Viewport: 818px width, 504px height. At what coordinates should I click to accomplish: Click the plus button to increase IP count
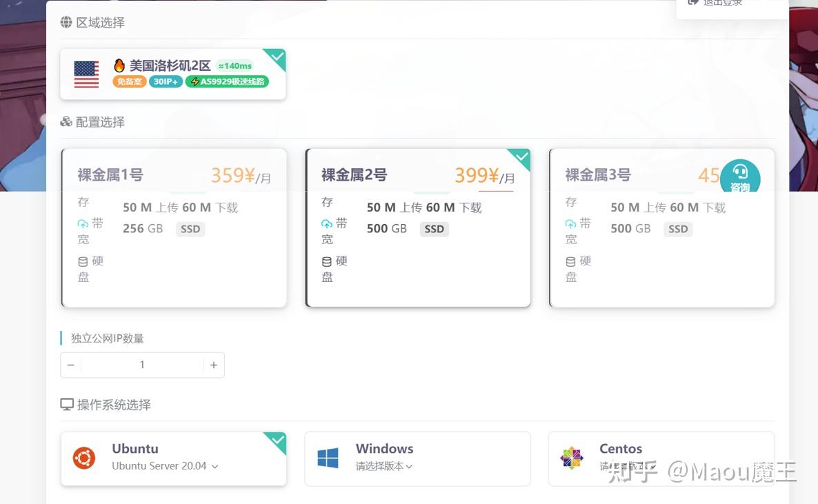pyautogui.click(x=214, y=365)
